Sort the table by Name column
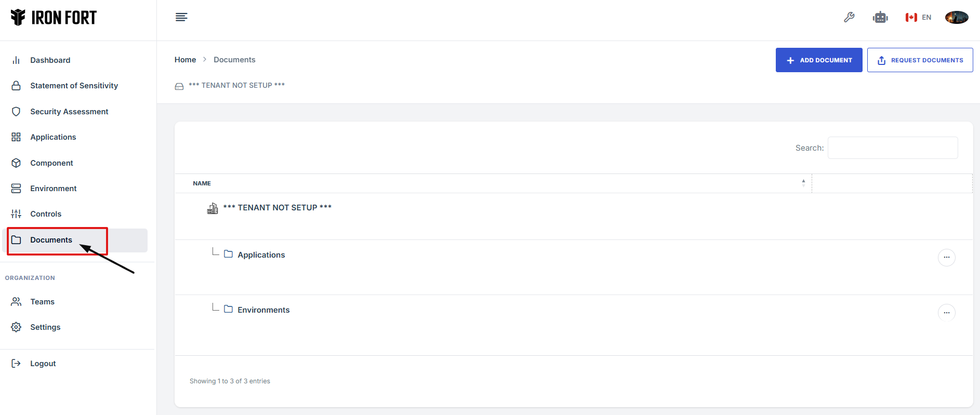Screen dimensions: 980x415 point(202,183)
